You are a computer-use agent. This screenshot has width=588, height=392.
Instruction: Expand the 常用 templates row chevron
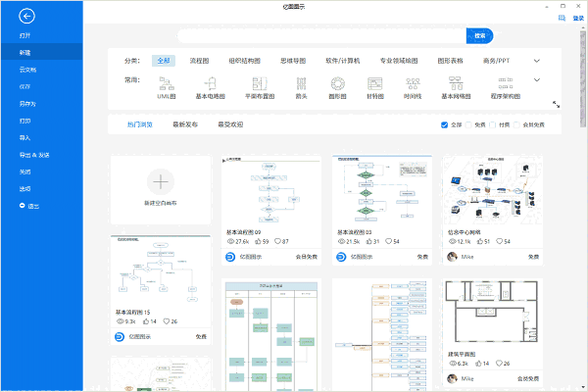coord(537,80)
